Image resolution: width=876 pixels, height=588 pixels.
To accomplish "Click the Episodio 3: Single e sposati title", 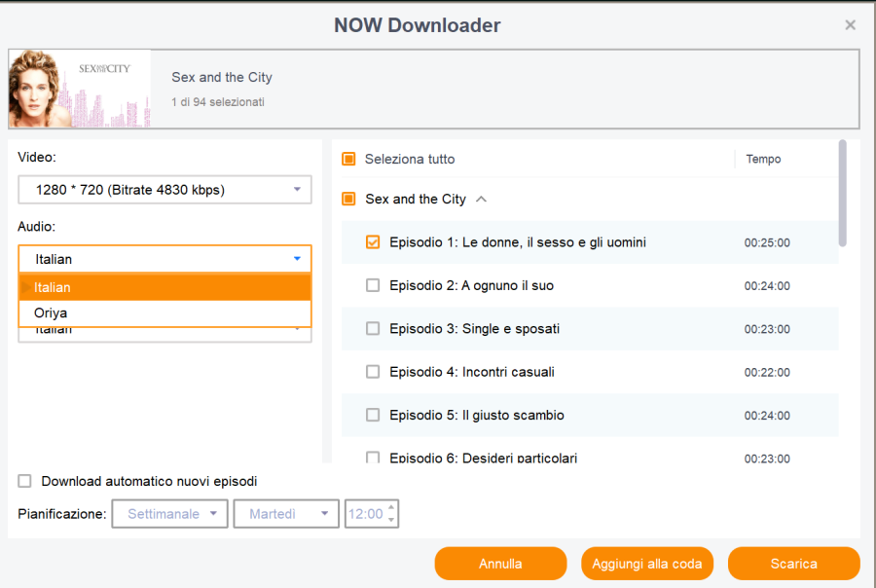I will point(474,329).
